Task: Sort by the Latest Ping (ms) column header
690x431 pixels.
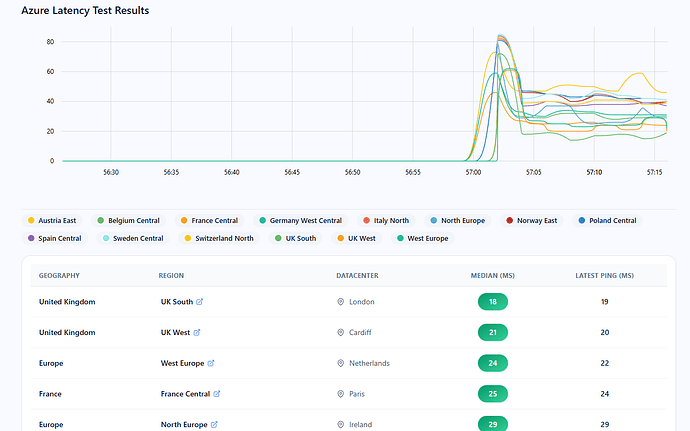Action: tap(605, 275)
